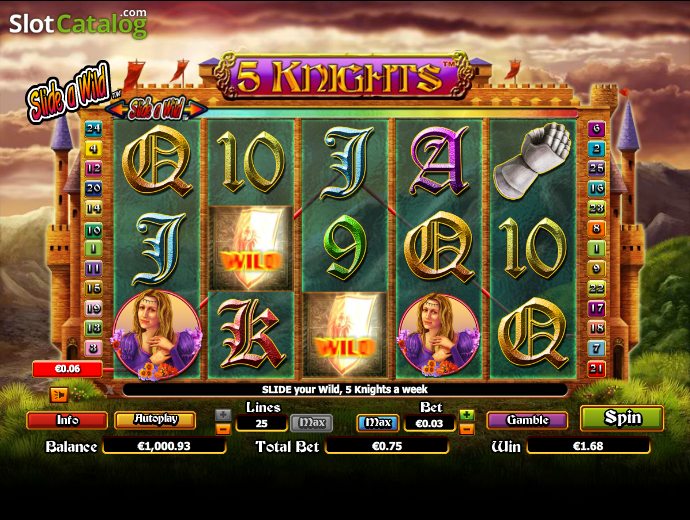The width and height of the screenshot is (690, 520).
Task: Open the Gamble feature
Action: [527, 421]
